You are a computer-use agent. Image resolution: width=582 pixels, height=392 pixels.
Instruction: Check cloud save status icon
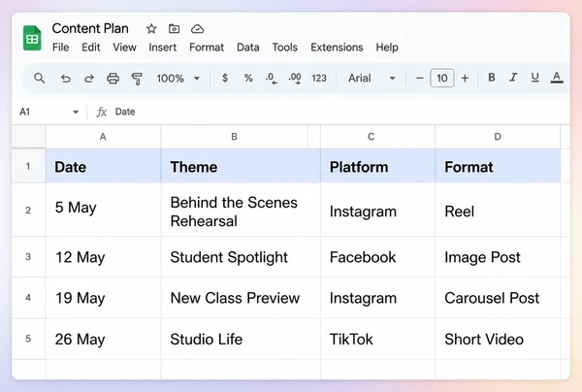pos(197,28)
